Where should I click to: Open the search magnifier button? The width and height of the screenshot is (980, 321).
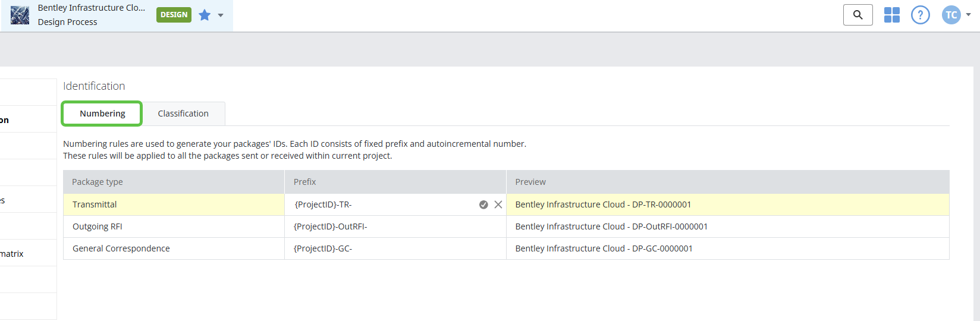click(x=857, y=15)
